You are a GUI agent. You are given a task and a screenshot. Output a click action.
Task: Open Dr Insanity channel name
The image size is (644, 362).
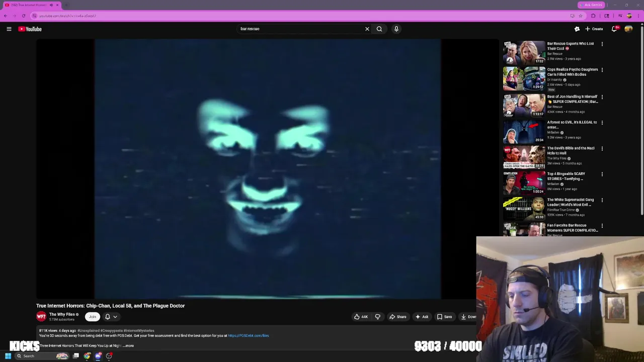pos(554,80)
